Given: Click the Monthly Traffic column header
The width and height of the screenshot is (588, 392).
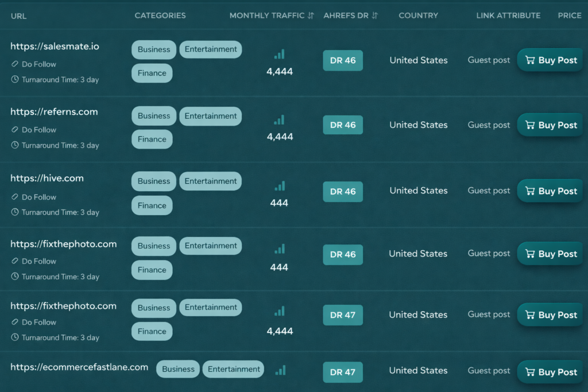Looking at the screenshot, I should 267,15.
